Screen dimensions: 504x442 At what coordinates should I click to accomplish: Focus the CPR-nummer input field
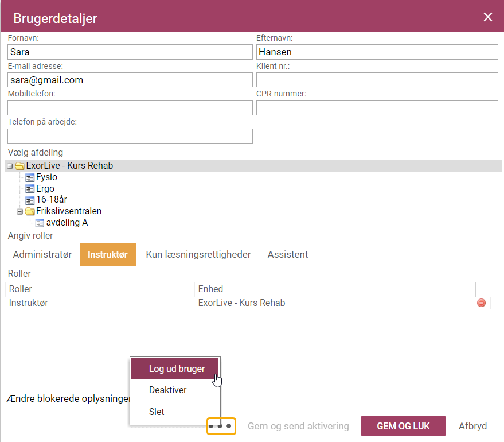click(377, 108)
